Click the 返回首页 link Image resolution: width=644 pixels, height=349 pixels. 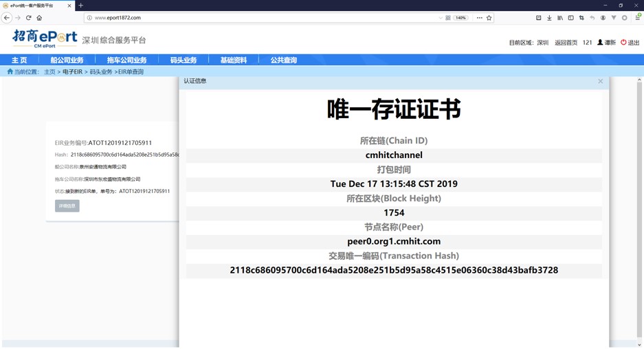pos(566,43)
